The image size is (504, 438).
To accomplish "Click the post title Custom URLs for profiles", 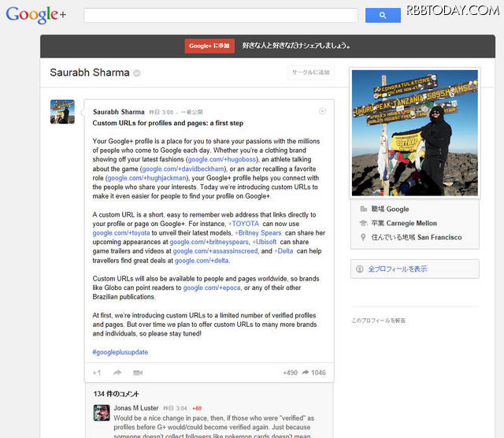I will (x=168, y=123).
